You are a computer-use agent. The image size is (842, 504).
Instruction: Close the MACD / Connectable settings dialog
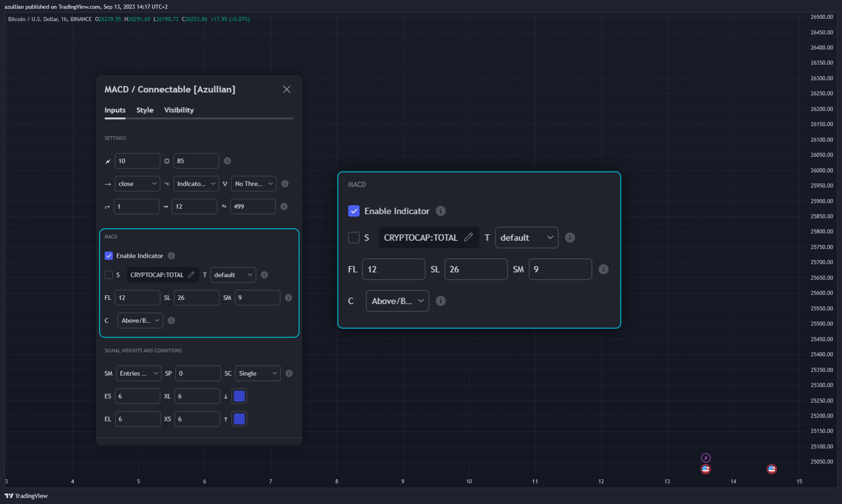[x=287, y=89]
